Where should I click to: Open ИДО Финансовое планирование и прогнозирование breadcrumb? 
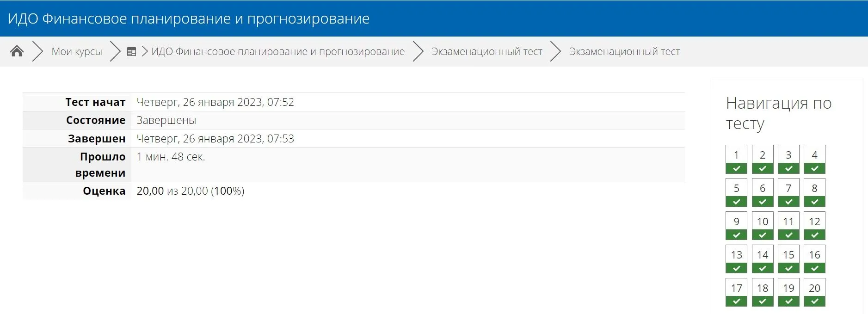(278, 52)
